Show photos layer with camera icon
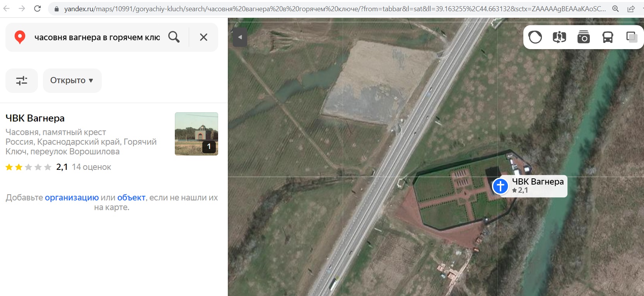Viewport: 644px width, 296px height. 583,37
